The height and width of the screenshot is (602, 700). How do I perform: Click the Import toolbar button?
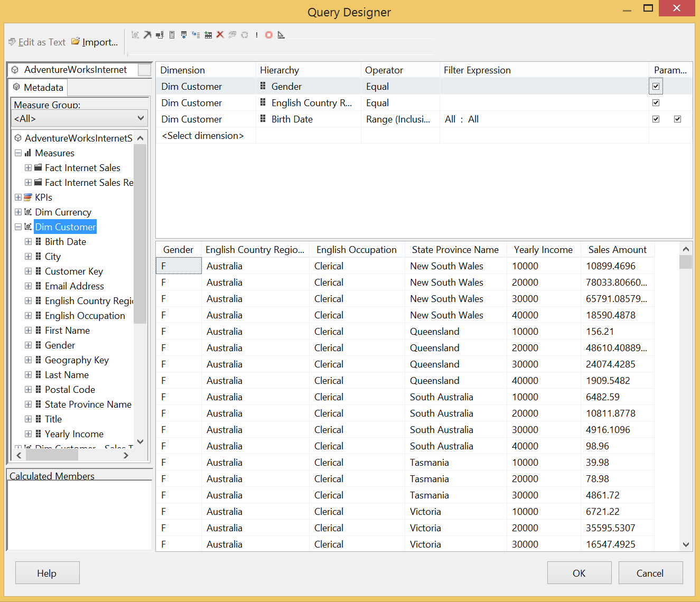click(95, 42)
